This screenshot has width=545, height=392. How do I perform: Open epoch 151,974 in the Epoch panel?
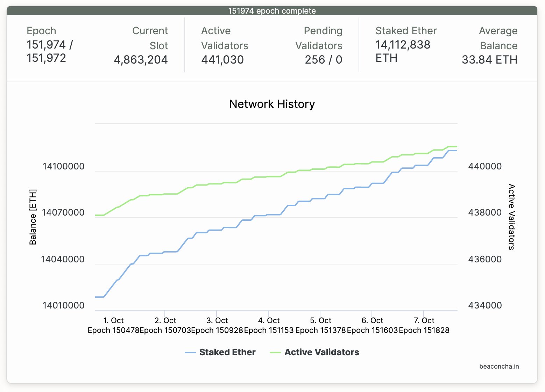(46, 45)
